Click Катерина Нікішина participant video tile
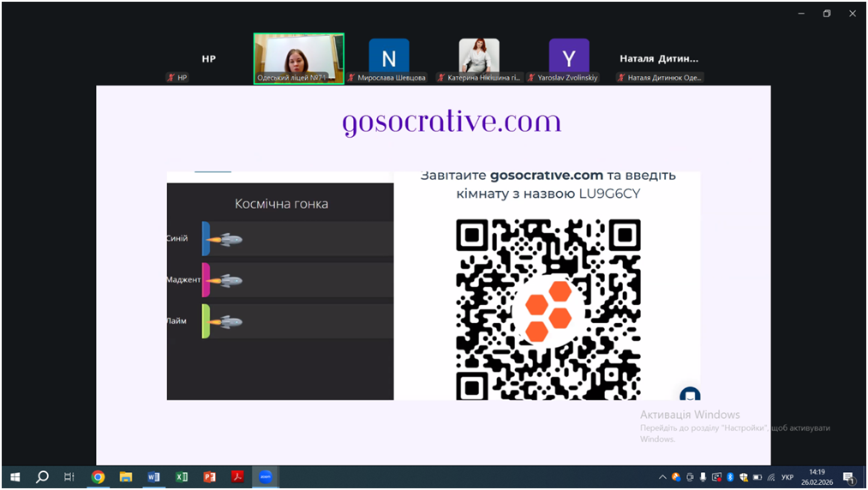 pos(479,58)
